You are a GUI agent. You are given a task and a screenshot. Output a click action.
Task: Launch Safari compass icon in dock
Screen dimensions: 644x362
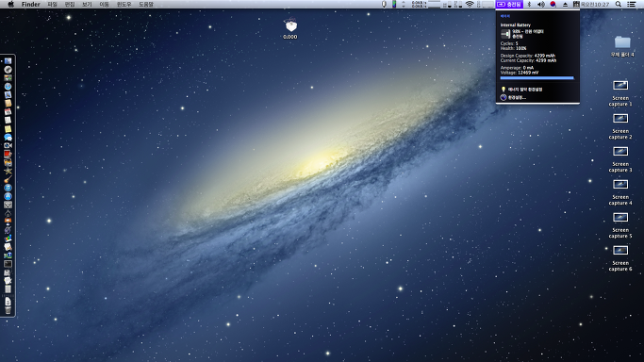8,87
